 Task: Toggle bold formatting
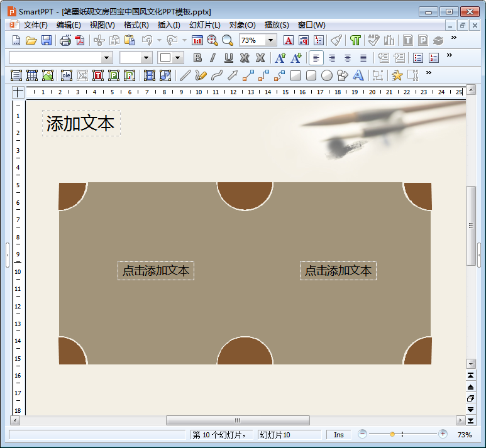pyautogui.click(x=197, y=58)
